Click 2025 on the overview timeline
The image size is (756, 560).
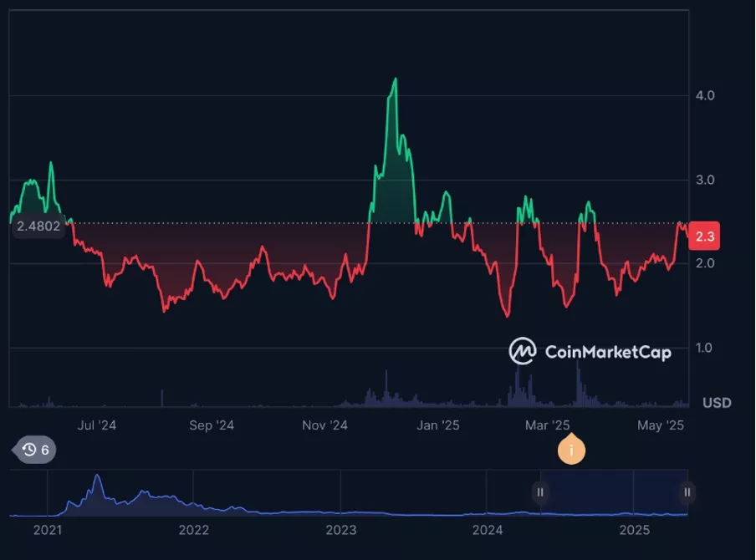click(635, 530)
